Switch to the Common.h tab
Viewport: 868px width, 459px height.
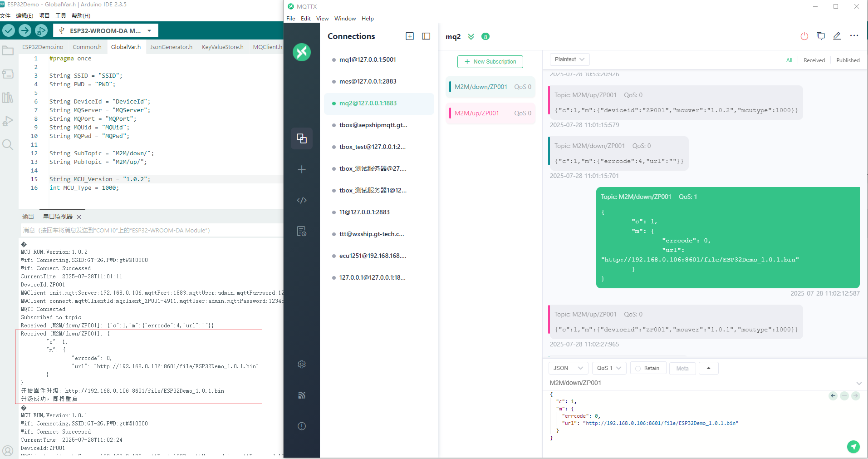(87, 47)
